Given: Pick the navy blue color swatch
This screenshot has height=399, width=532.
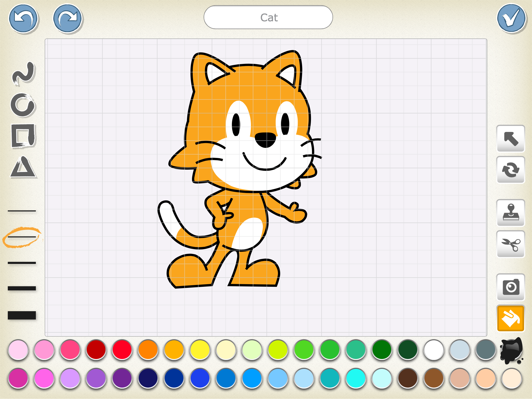Looking at the screenshot, I should click(x=148, y=378).
